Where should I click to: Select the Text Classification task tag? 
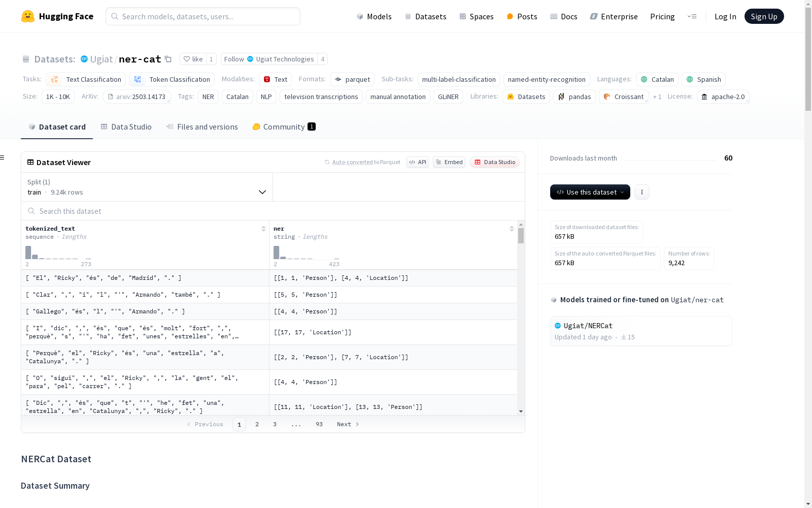86,79
